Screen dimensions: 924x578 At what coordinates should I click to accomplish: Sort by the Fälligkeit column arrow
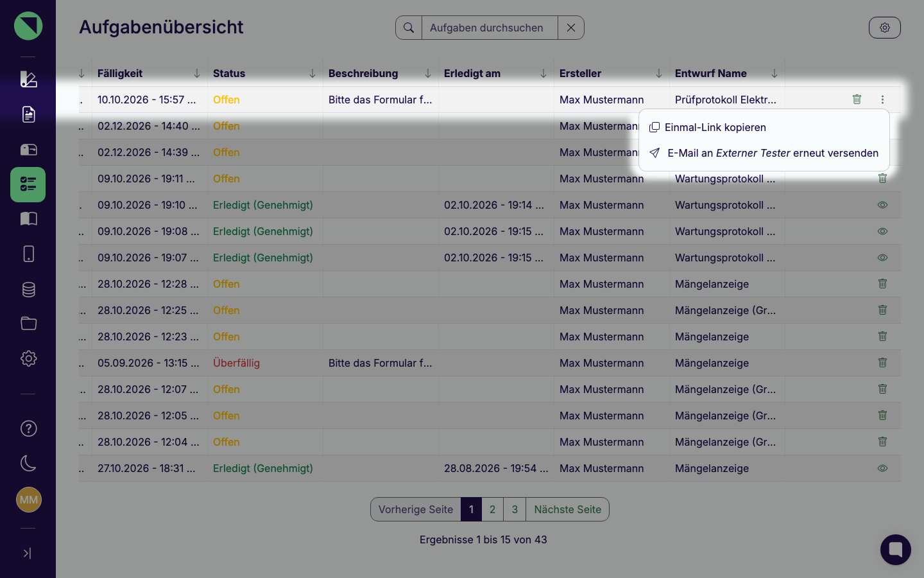pos(197,73)
